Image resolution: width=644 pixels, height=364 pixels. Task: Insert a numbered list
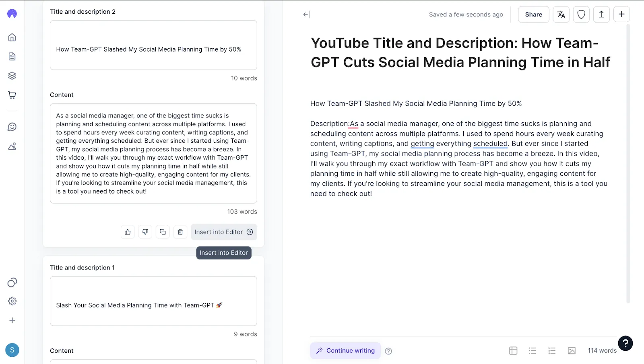[552, 351]
